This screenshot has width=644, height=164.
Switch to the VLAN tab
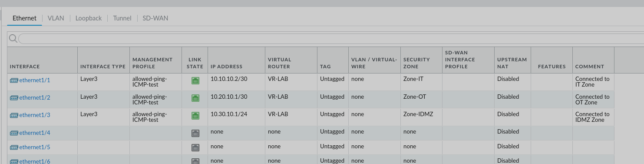coord(56,18)
